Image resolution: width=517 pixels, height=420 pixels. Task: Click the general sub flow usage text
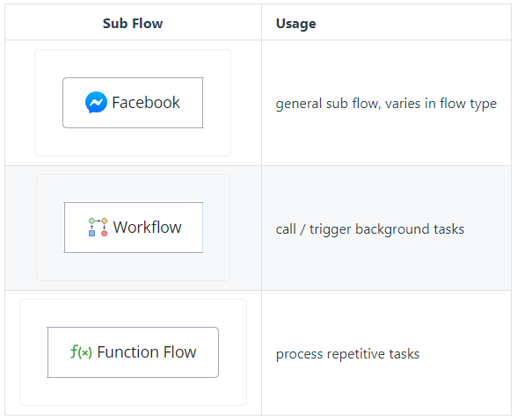386,104
